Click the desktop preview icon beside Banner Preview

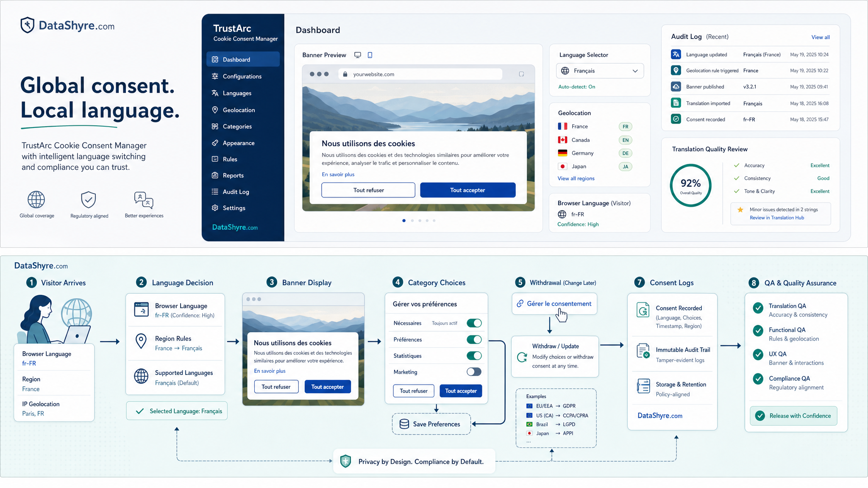(x=358, y=55)
